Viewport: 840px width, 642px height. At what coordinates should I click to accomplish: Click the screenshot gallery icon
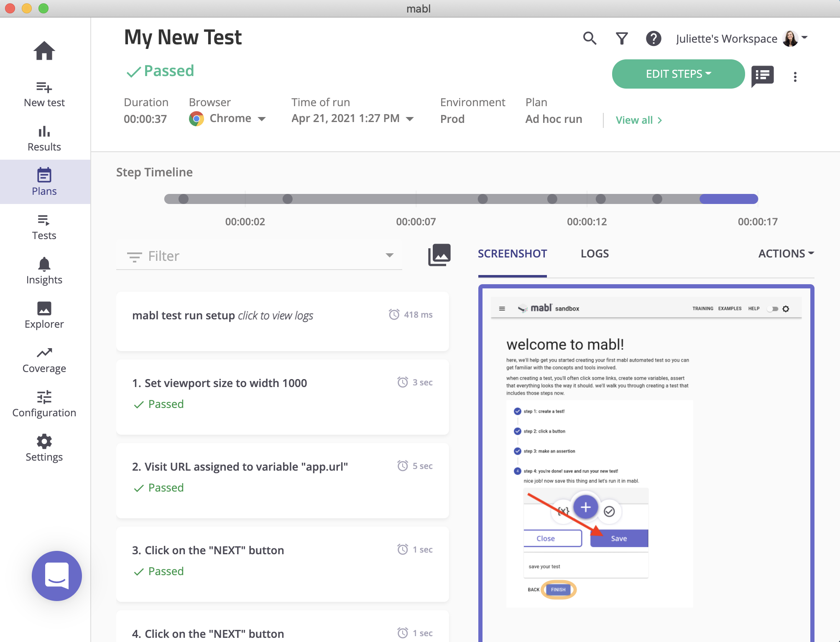click(x=439, y=254)
